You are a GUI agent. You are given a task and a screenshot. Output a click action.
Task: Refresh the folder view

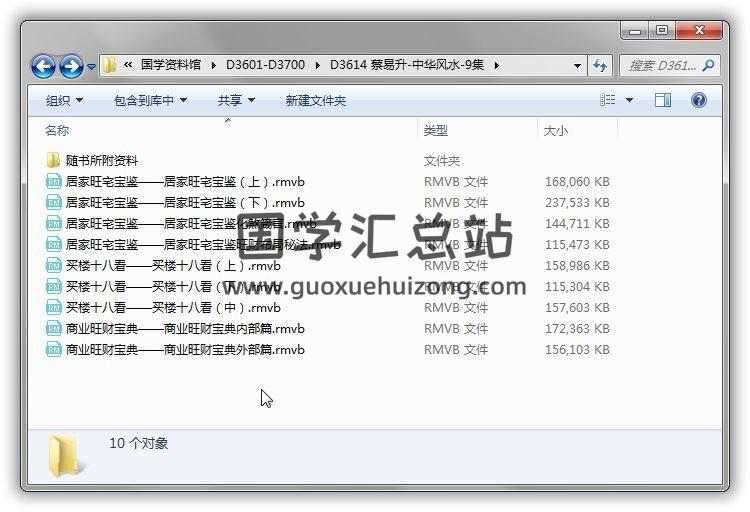pyautogui.click(x=600, y=66)
